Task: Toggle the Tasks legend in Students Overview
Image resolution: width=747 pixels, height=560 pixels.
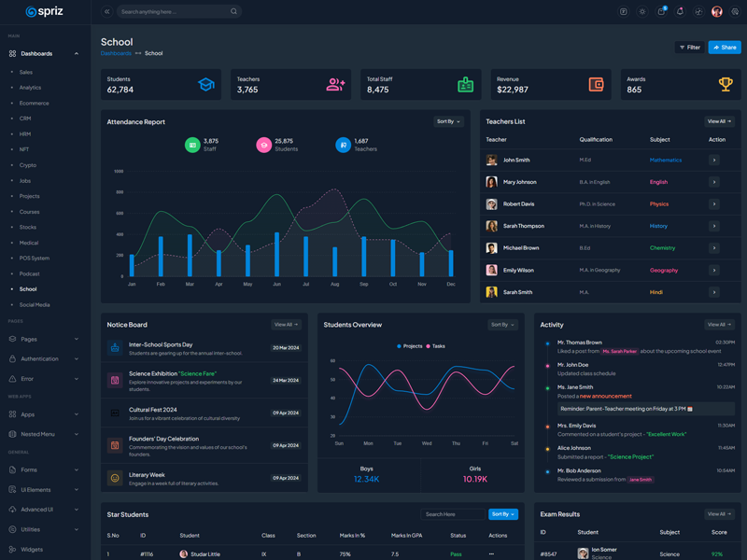Action: click(x=435, y=346)
